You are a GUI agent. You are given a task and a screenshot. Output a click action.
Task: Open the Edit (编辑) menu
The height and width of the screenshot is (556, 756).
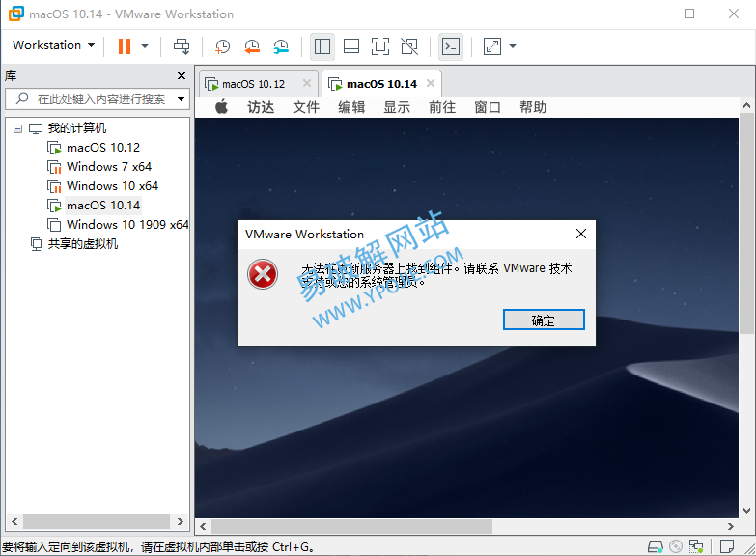[x=351, y=107]
